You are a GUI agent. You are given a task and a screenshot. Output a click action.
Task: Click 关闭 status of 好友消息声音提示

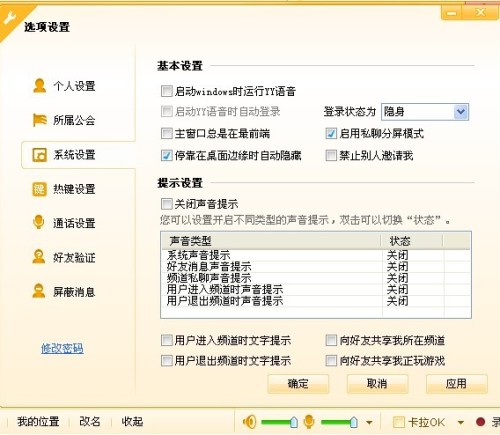[x=397, y=267]
